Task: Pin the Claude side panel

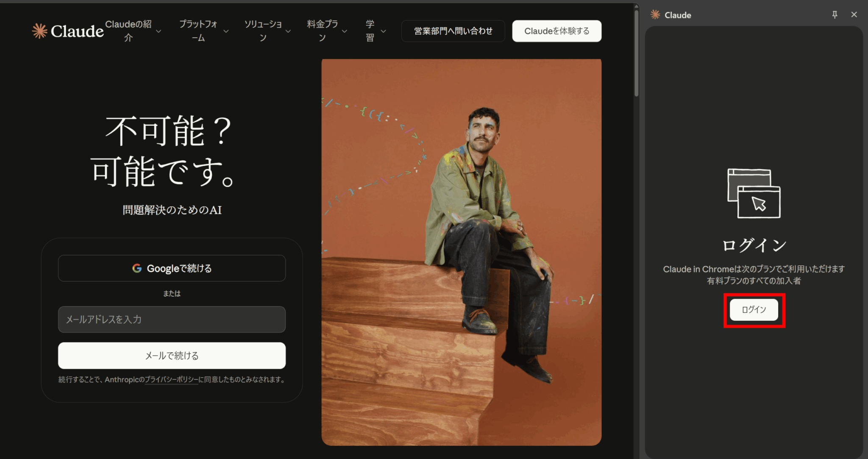Action: click(835, 15)
